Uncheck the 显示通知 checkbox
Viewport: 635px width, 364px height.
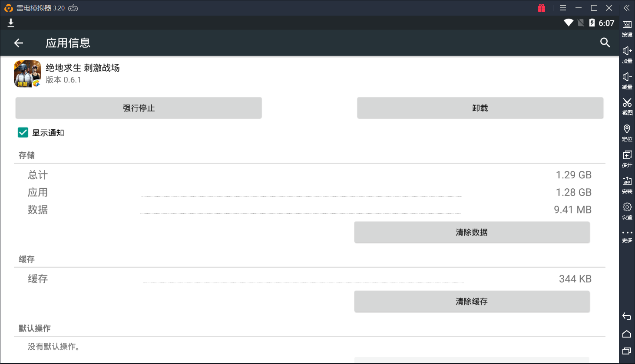pos(23,132)
